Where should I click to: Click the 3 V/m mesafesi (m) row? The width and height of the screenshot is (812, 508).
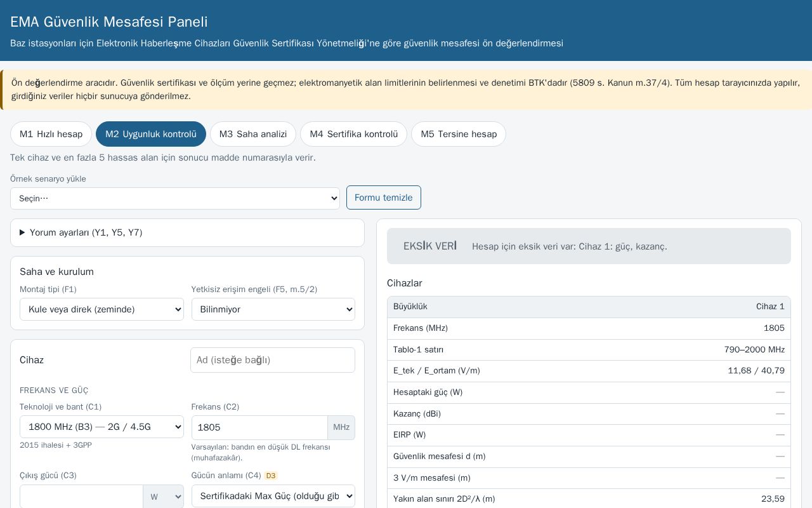point(589,478)
